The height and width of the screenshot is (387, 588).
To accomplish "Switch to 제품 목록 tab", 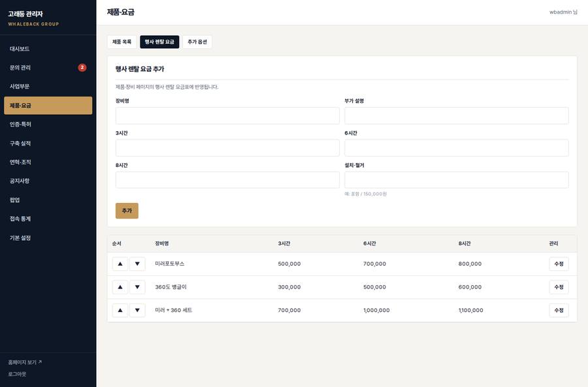I will (122, 42).
